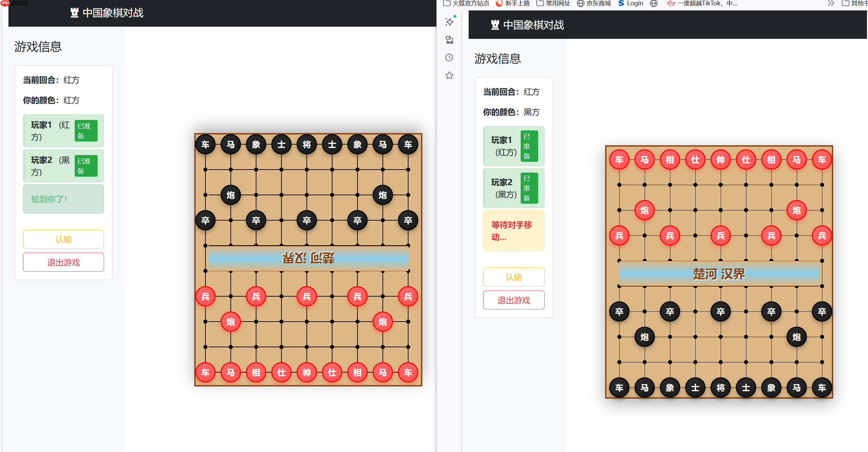Toggle 玩家1's 已准备 ready badge
The width and height of the screenshot is (868, 452).
coord(85,131)
